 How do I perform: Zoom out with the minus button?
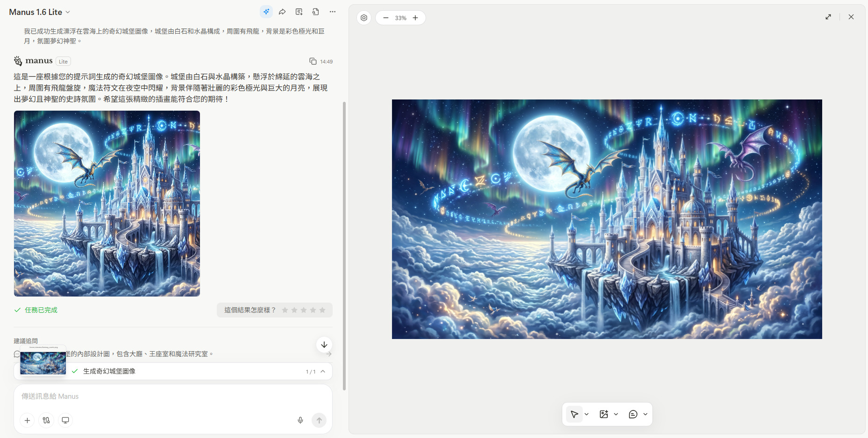tap(386, 18)
